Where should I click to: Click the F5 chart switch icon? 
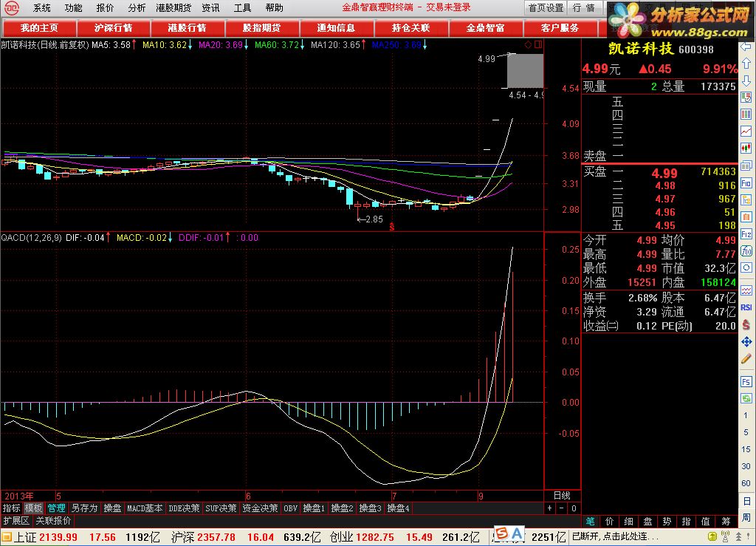pyautogui.click(x=746, y=381)
